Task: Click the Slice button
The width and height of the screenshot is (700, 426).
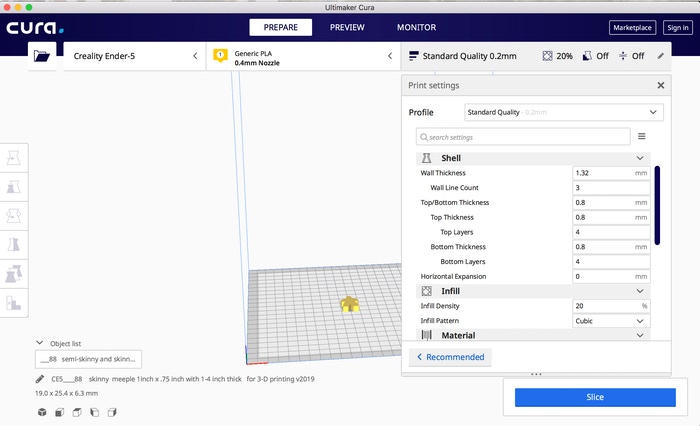Action: [x=595, y=397]
